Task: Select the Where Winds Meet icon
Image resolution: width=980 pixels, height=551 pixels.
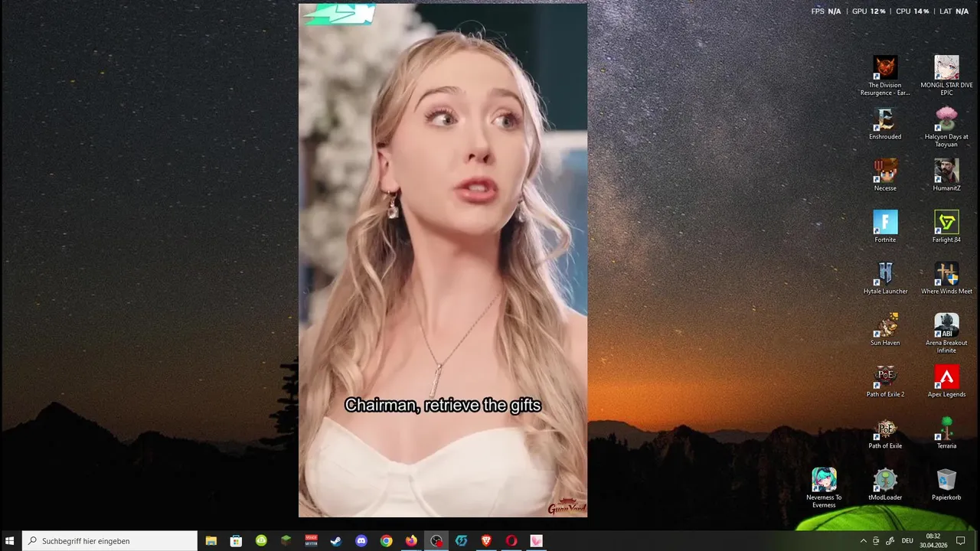Action: point(946,279)
